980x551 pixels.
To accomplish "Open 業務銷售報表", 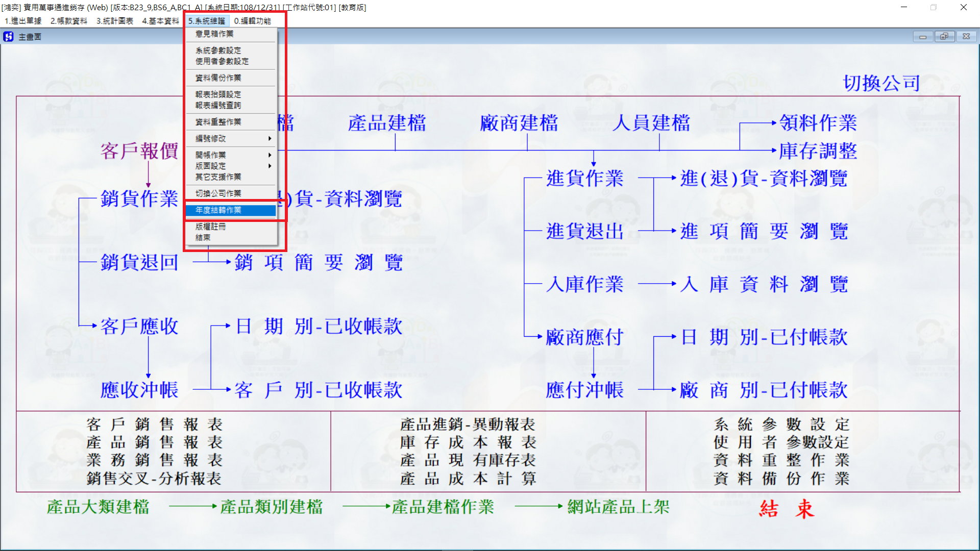I will pyautogui.click(x=155, y=460).
